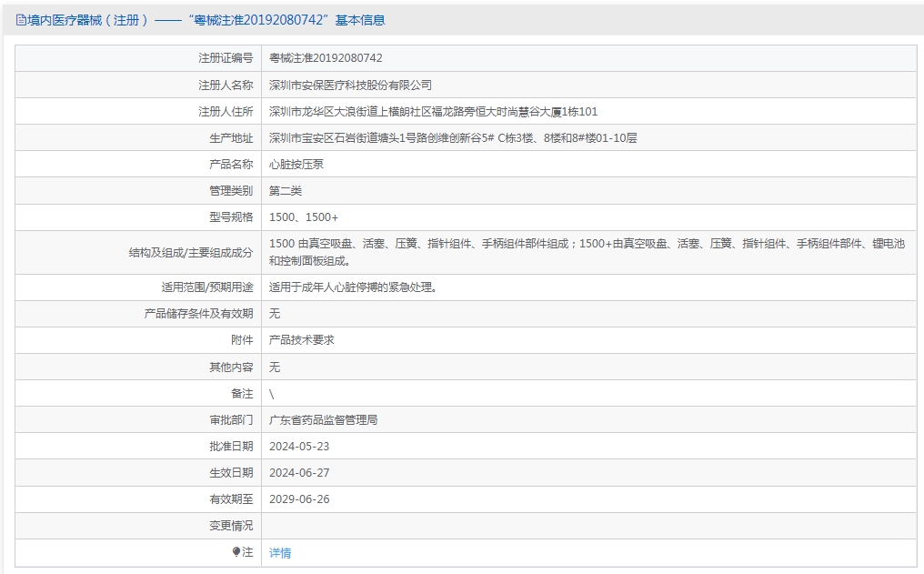
Task: Select model specification 1500、1500+
Action: (x=304, y=217)
